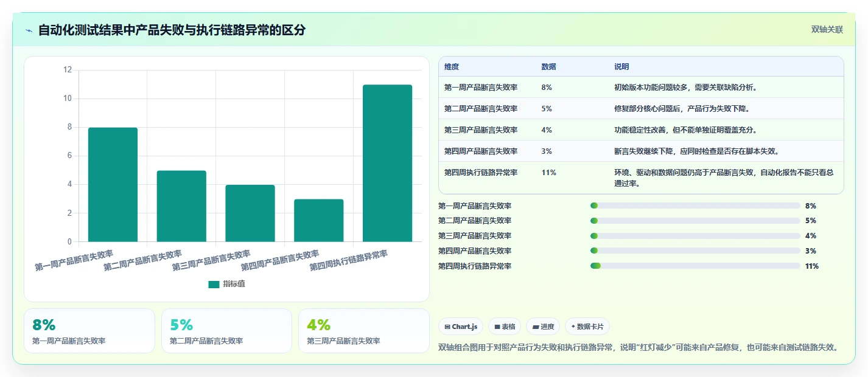The width and height of the screenshot is (868, 377).
Task: Click x-axis label 第一周产品断言失败率
Action: tap(74, 260)
